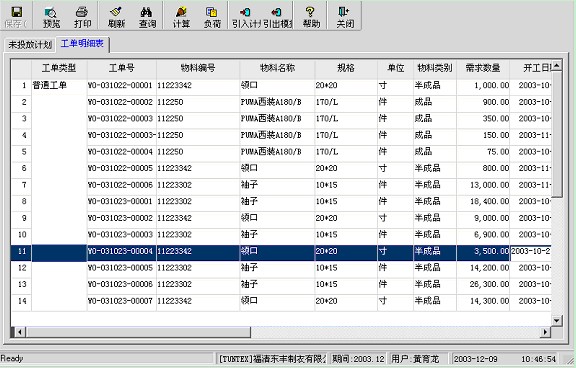Viewport: 576px width, 368px height.
Task: Switch to the 未投放计划 tab
Action: click(x=30, y=45)
